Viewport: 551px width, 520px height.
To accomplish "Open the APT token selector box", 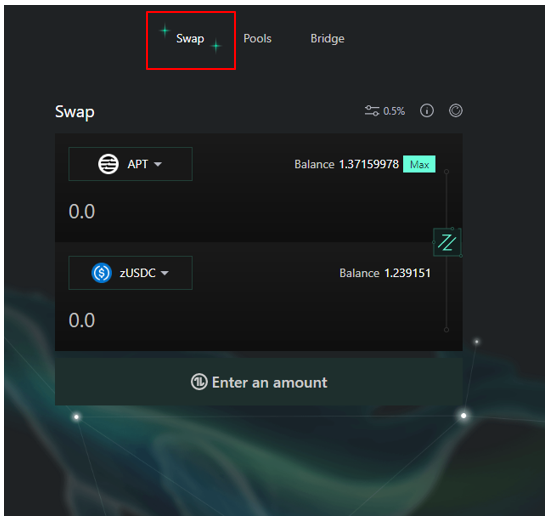I will 130,164.
